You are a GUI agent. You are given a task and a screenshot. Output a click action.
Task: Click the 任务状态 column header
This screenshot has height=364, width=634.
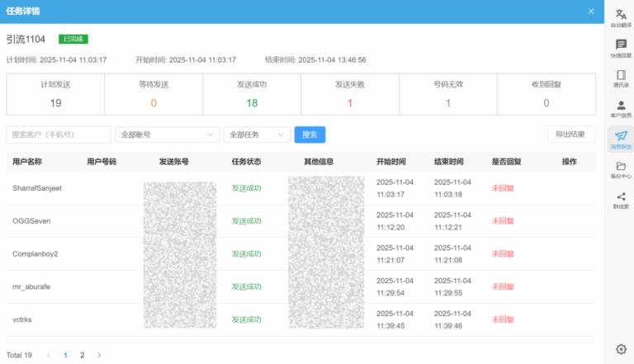(x=246, y=162)
